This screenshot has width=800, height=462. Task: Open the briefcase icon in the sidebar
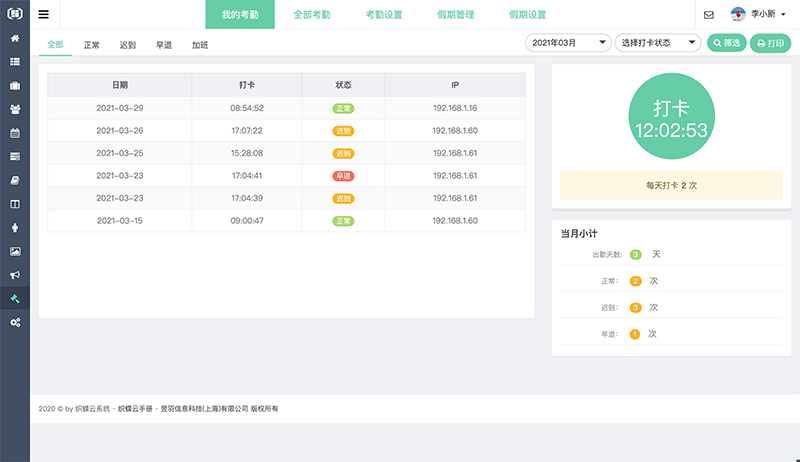(15, 86)
